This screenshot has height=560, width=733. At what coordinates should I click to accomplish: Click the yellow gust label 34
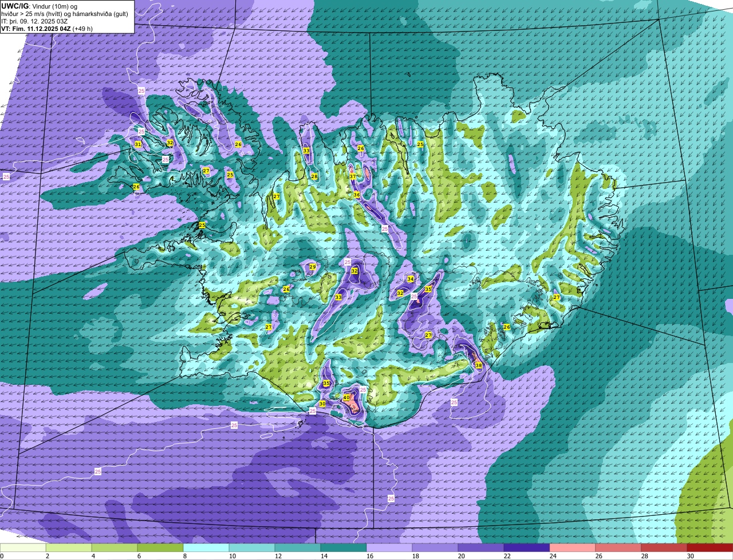coord(411,279)
